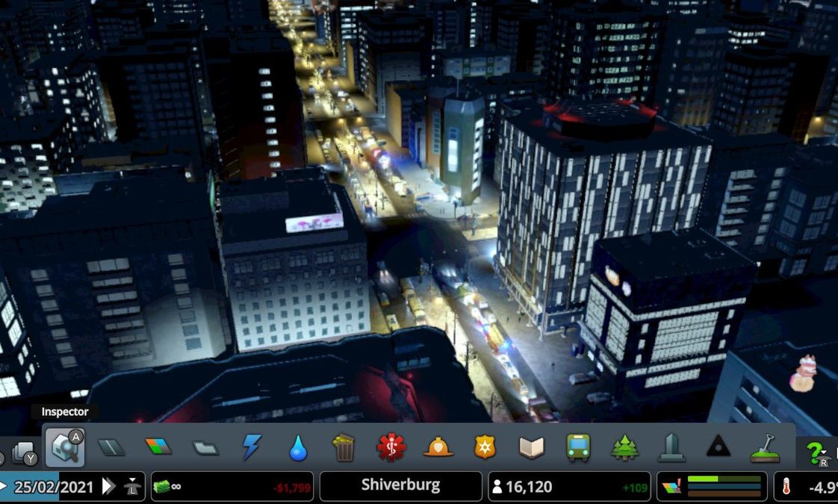Open the Public Transport bus menu
The width and height of the screenshot is (838, 504).
(x=578, y=447)
